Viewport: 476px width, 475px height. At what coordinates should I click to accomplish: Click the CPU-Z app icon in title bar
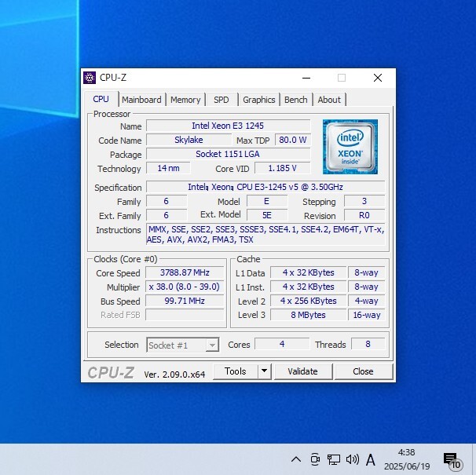pos(90,78)
